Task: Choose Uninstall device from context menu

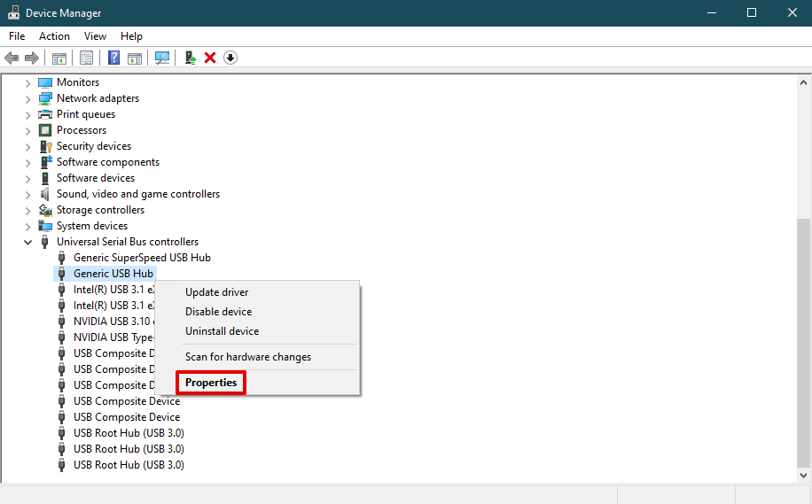Action: click(x=257, y=331)
